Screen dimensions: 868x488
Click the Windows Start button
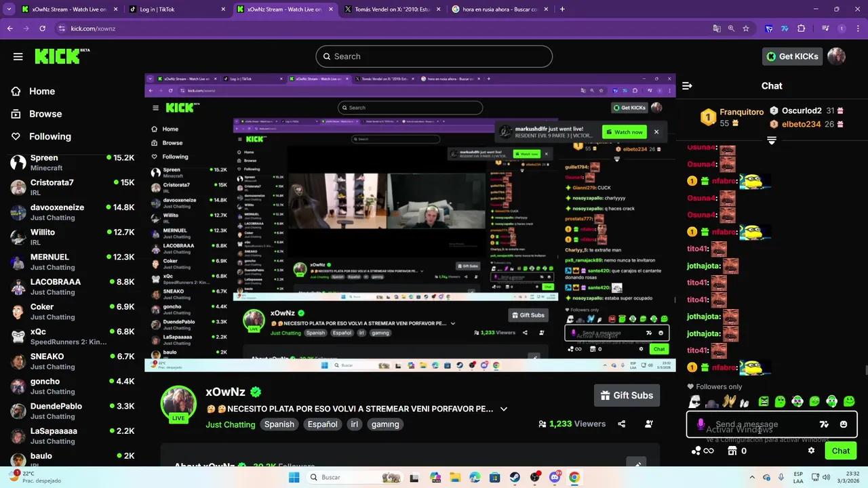point(294,477)
